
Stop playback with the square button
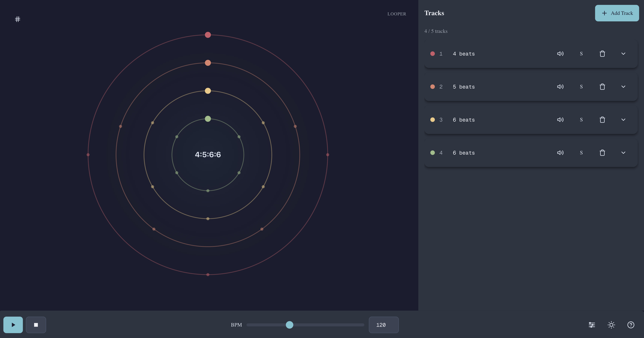(36, 325)
